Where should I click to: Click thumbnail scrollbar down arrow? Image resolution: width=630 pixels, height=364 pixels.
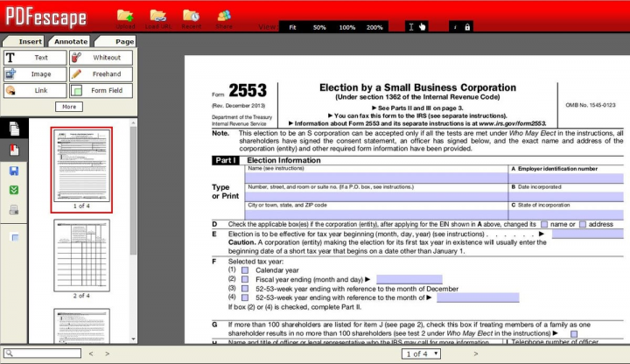tap(133, 339)
